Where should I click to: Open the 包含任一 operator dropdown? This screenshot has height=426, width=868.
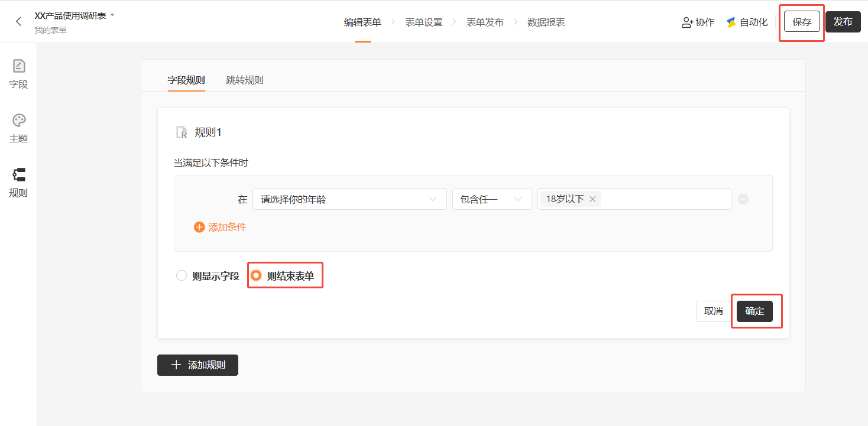coord(492,199)
